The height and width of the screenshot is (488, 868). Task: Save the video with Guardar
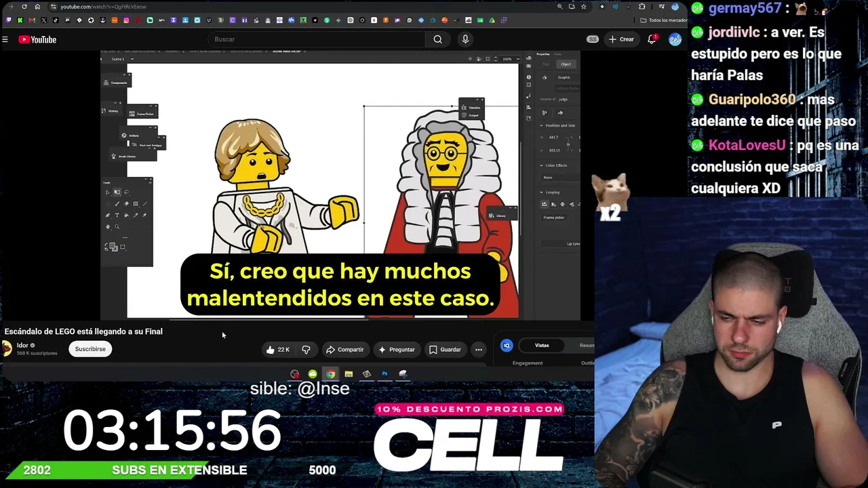click(x=445, y=350)
